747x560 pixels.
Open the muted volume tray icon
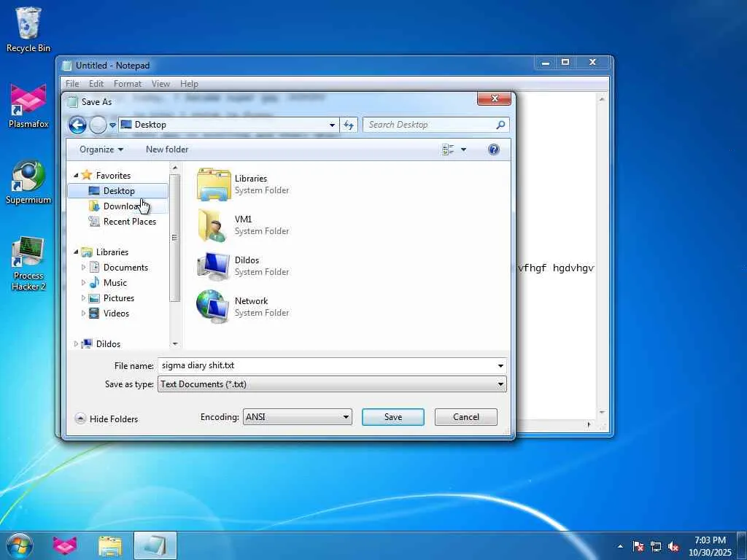[673, 546]
